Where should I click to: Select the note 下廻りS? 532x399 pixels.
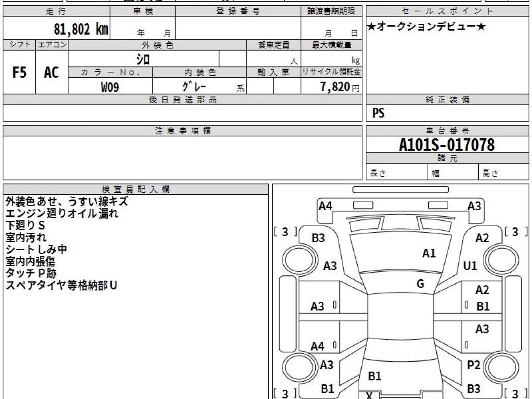[x=25, y=225]
